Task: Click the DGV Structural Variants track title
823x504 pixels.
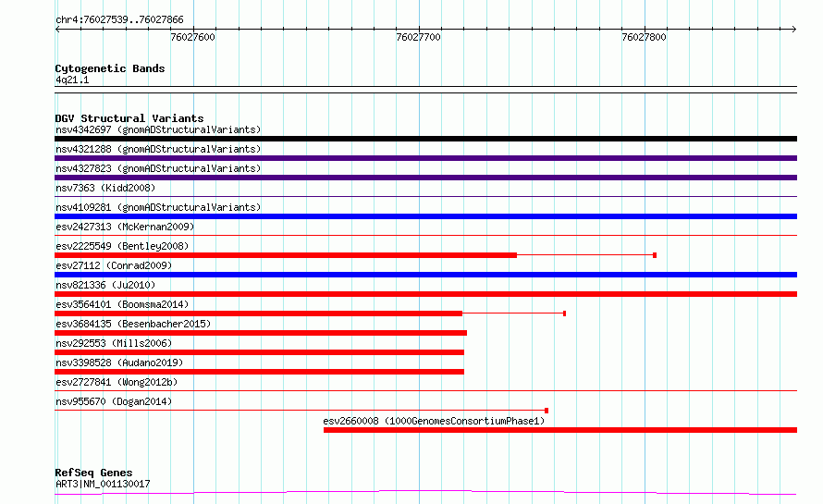Action: pos(129,118)
